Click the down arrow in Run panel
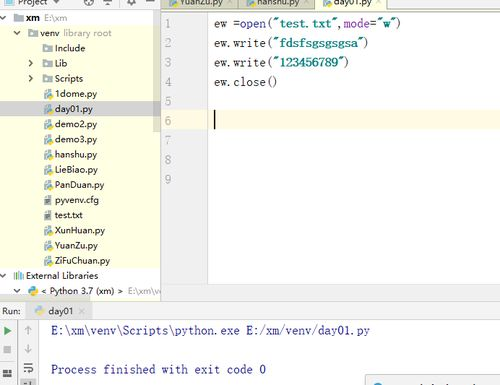 pyautogui.click(x=28, y=349)
